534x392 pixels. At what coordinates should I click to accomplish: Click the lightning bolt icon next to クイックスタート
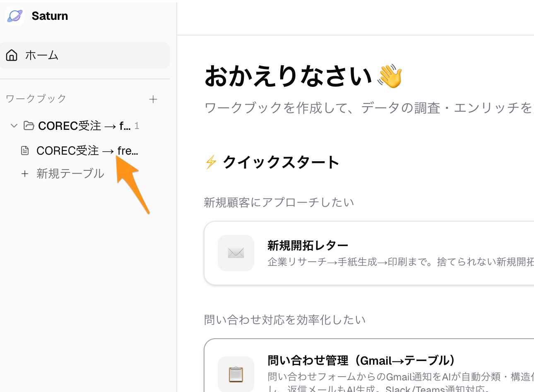[211, 162]
